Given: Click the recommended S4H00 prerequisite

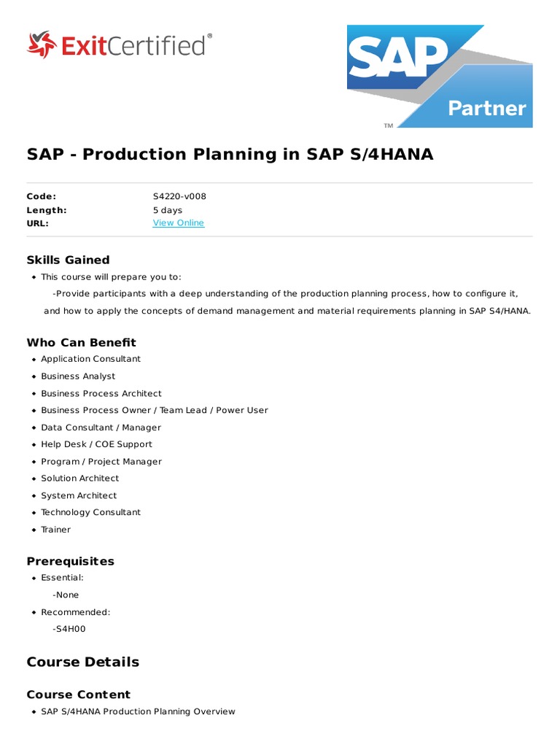Looking at the screenshot, I should [69, 629].
